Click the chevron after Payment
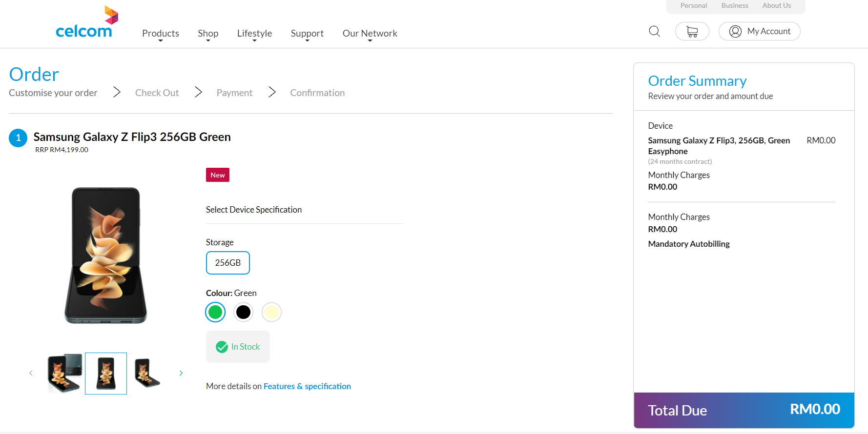This screenshot has height=434, width=868. click(272, 92)
